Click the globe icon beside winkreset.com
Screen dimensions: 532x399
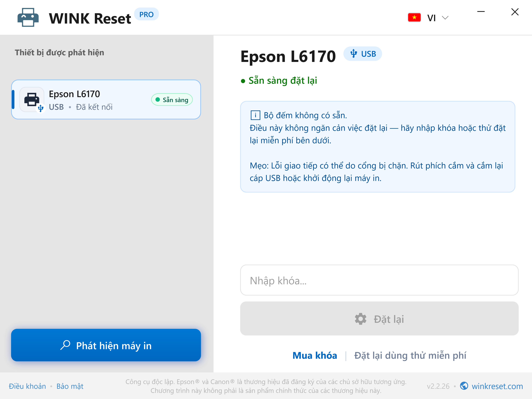click(x=464, y=386)
